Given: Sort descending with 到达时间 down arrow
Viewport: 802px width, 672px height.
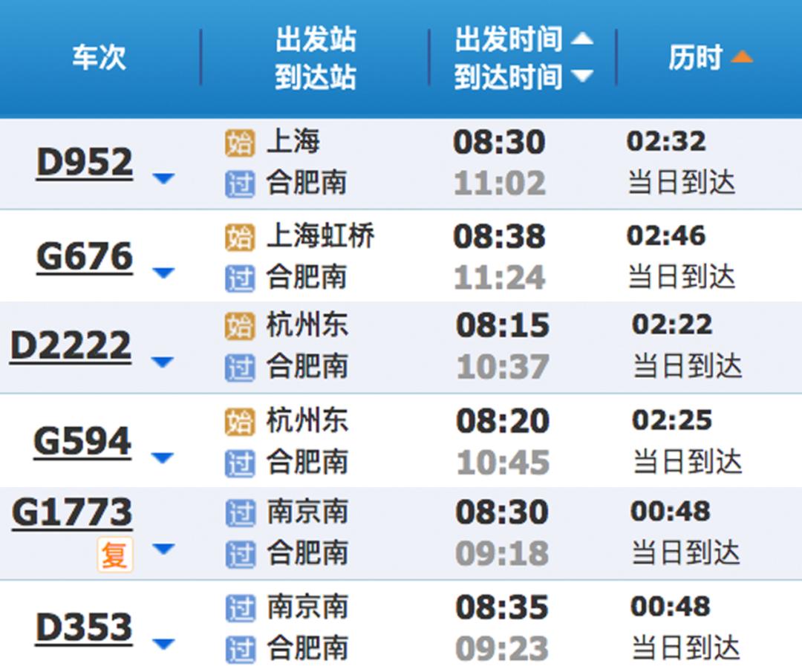Looking at the screenshot, I should point(582,76).
